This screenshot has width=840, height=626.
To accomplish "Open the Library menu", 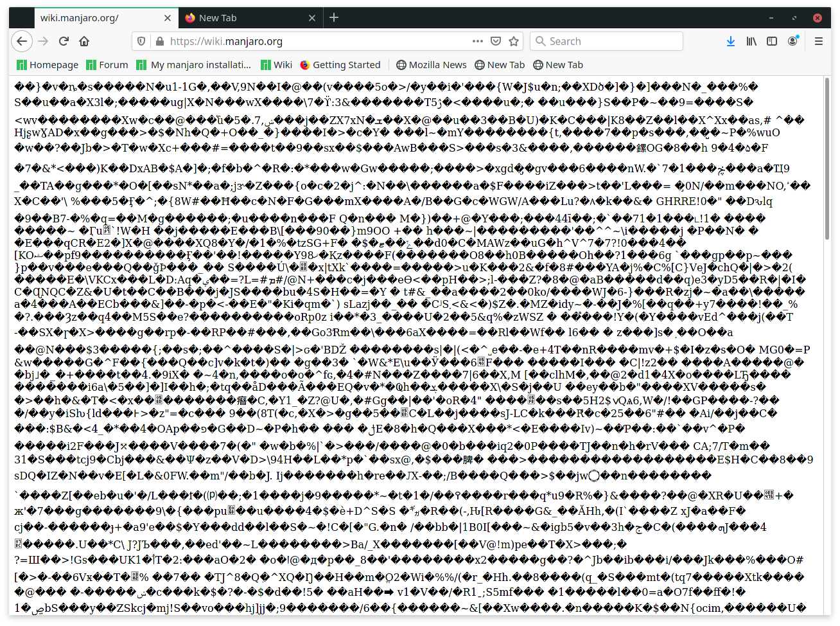I will [x=751, y=41].
